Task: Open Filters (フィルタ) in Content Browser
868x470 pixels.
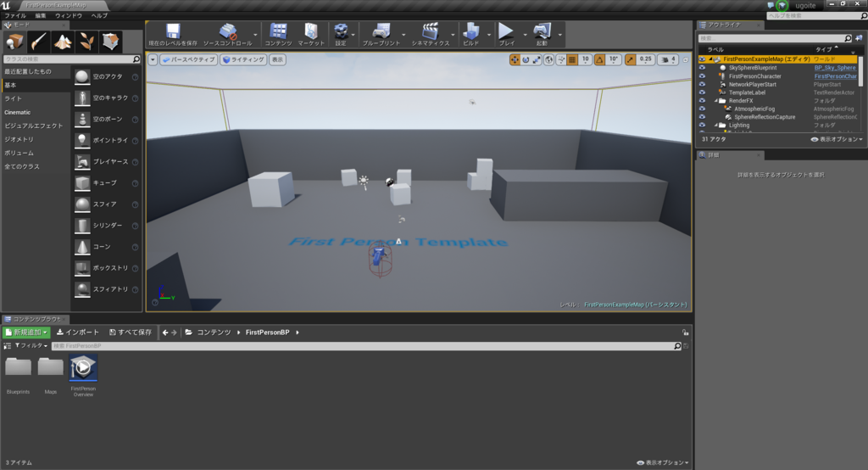Action: 31,346
